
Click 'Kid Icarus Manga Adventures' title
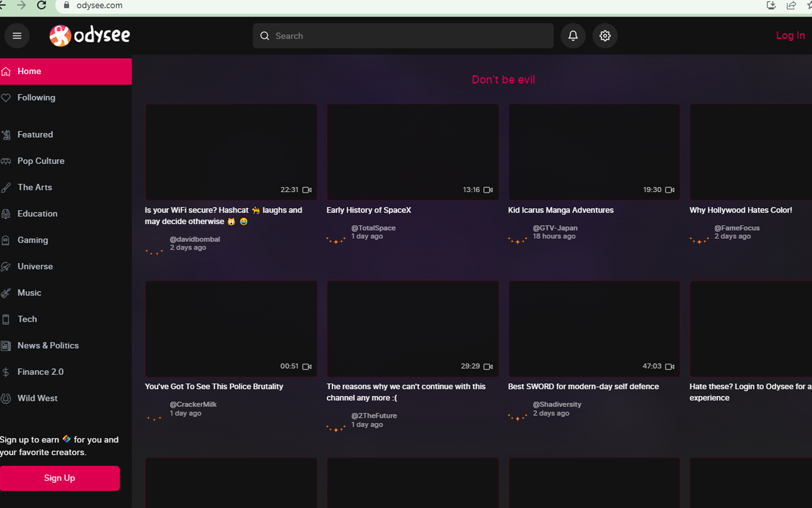tap(561, 210)
